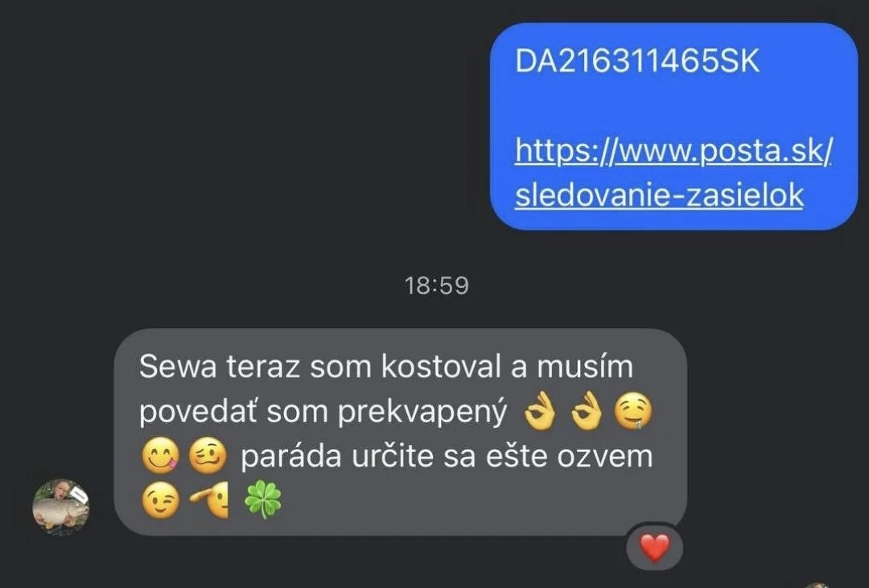This screenshot has width=869, height=588.
Task: Tap the four-leaf clover emoji
Action: pos(263,500)
